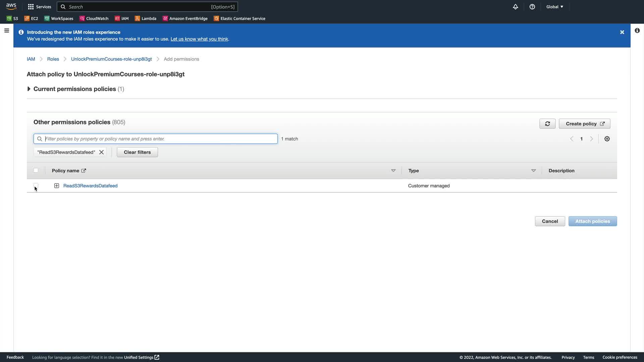
Task: Open the info panel icon at right
Action: 637,31
